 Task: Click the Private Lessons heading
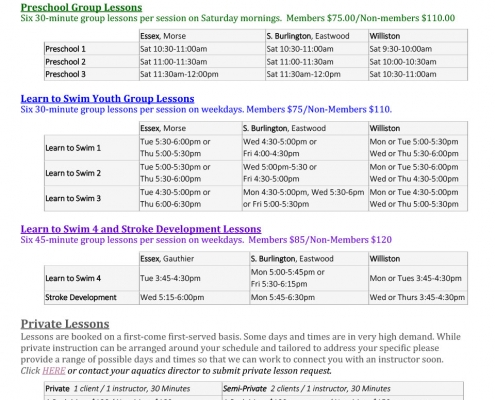point(65,324)
